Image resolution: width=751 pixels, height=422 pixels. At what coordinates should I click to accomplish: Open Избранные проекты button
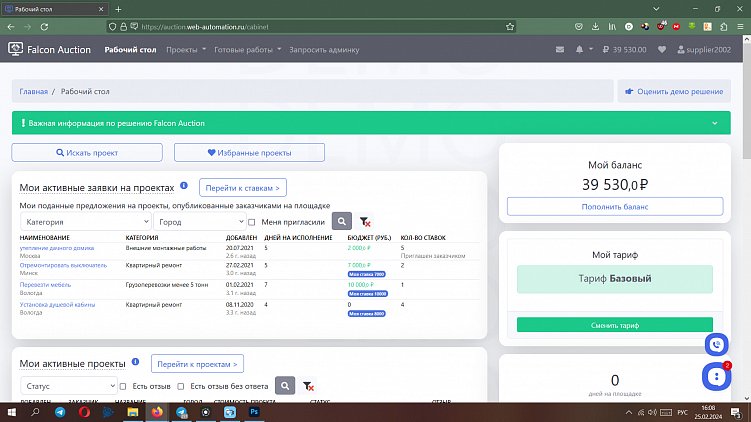point(249,152)
